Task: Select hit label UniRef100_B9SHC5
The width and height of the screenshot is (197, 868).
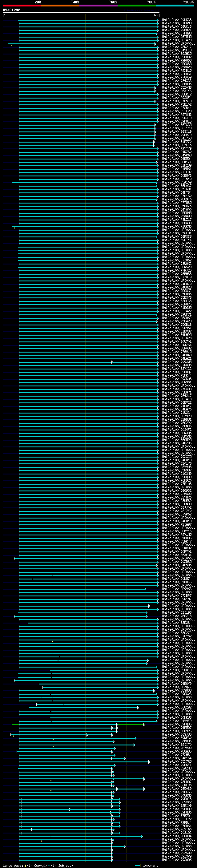Action: [x=177, y=54]
